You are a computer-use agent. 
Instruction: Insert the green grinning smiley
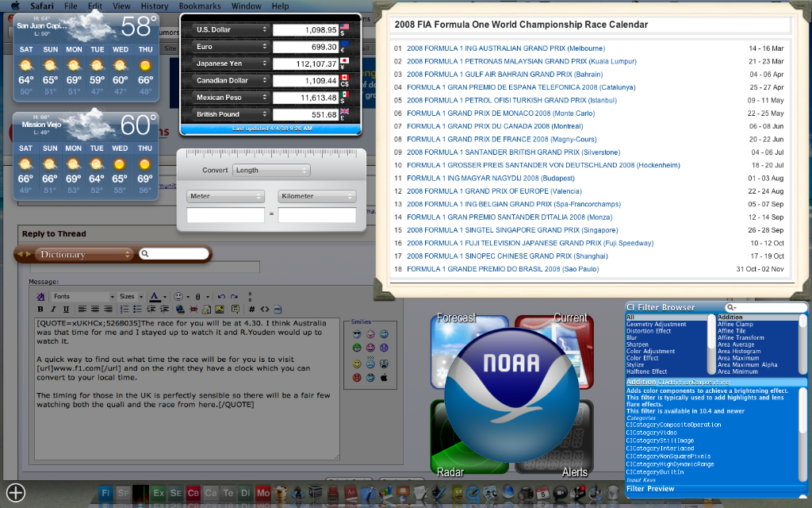point(357,348)
